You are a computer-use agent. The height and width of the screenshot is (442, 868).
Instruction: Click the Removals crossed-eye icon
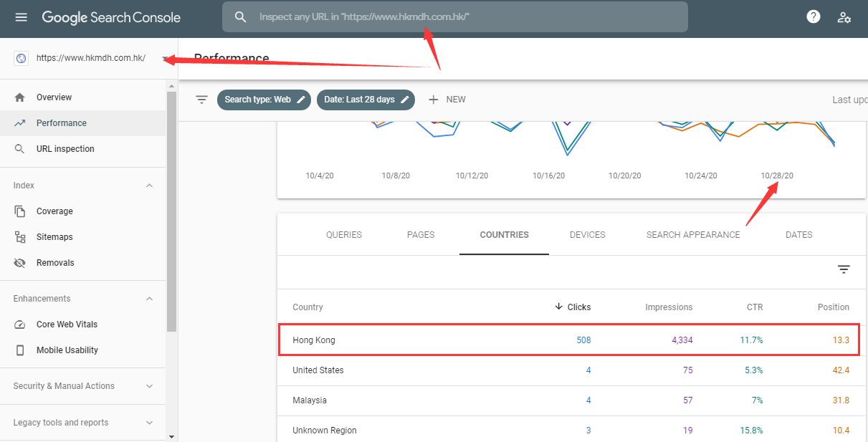(20, 263)
